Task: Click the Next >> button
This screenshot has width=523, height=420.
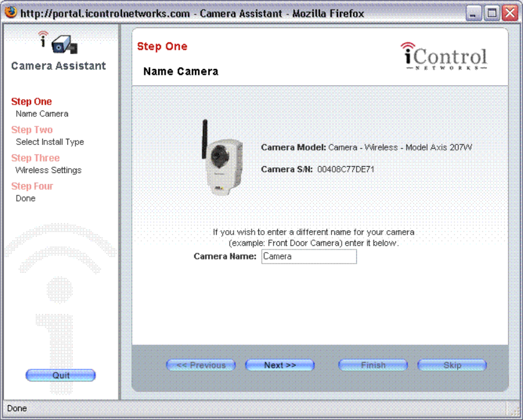Action: [x=280, y=365]
